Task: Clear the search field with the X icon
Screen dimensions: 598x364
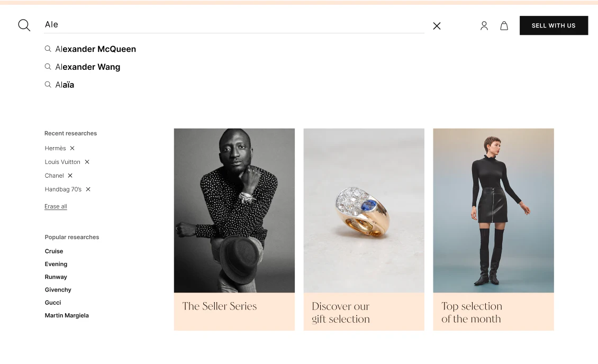Action: [x=437, y=26]
